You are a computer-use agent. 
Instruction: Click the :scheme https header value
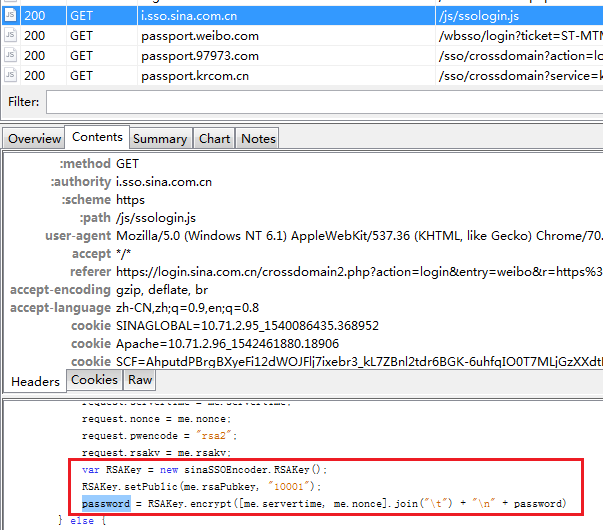[x=130, y=200]
